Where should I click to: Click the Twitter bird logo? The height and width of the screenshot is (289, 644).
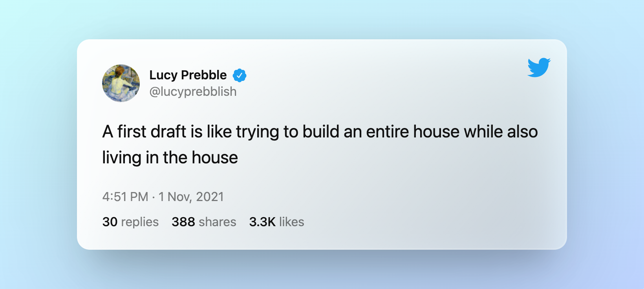tap(539, 68)
